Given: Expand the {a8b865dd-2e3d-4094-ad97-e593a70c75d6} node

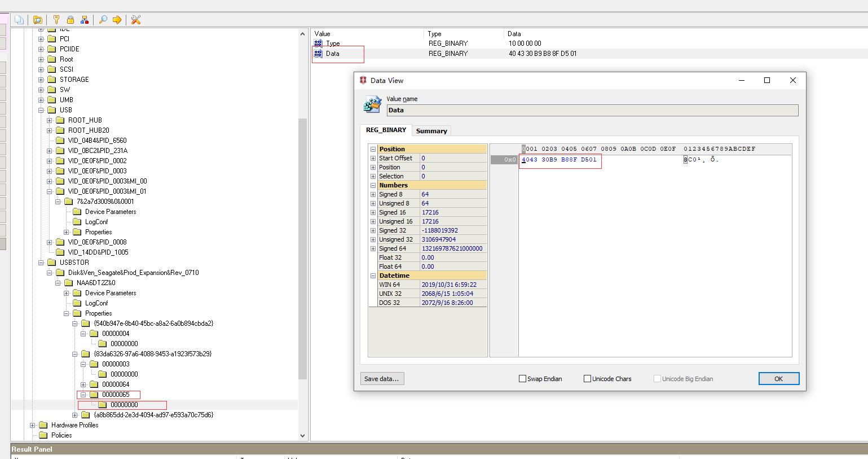Looking at the screenshot, I should 74,415.
